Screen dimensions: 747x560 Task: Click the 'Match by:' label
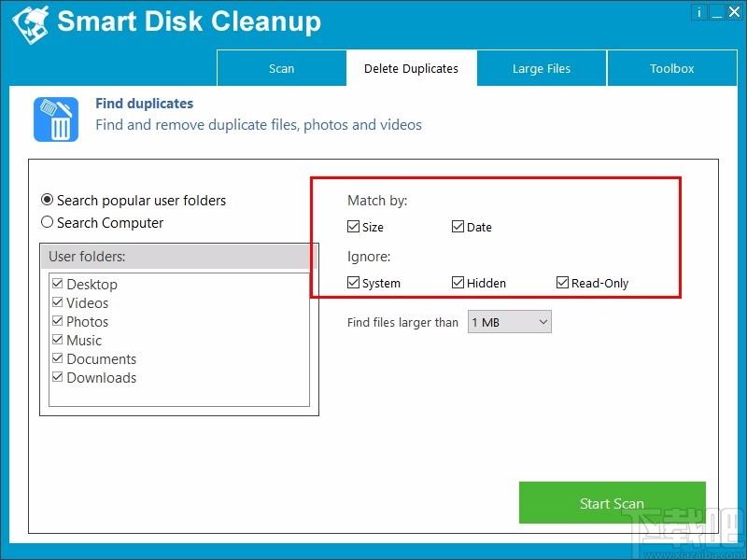(377, 201)
